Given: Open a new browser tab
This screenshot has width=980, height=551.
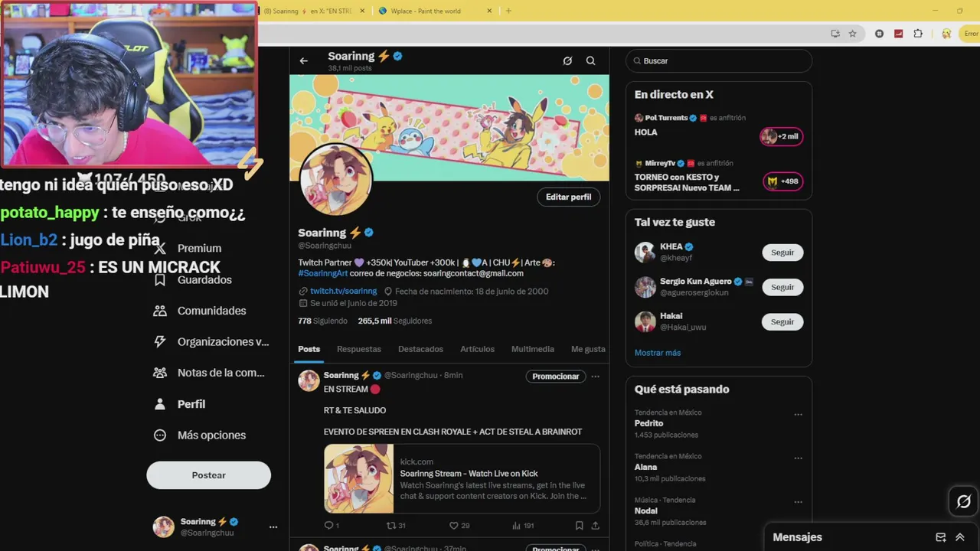Looking at the screenshot, I should 508,11.
